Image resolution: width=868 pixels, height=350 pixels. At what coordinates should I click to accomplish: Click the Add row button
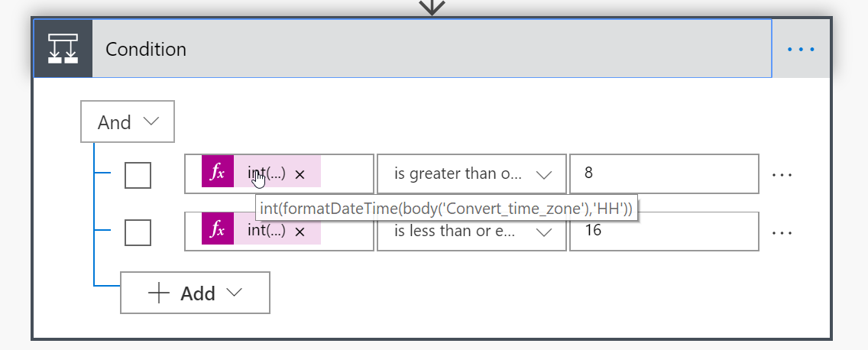pos(195,293)
